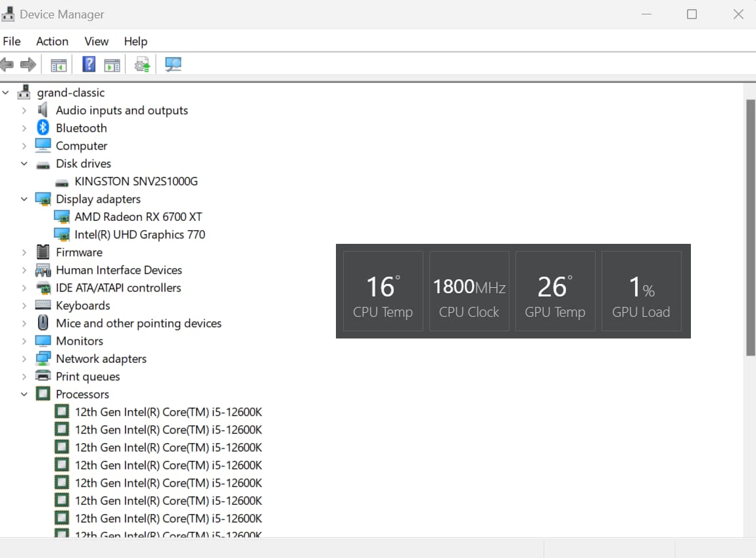Expand the Keyboards category

(24, 306)
